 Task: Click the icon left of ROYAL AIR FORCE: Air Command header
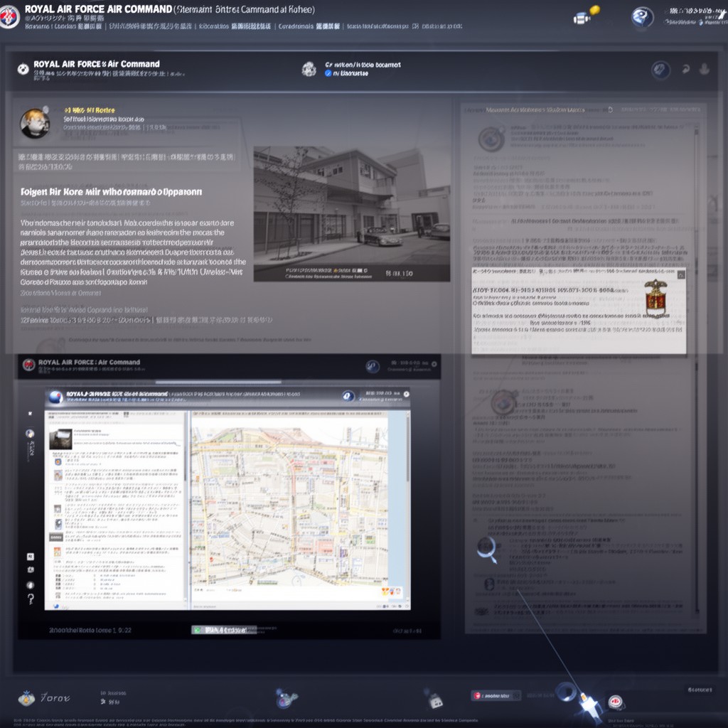pos(23,69)
